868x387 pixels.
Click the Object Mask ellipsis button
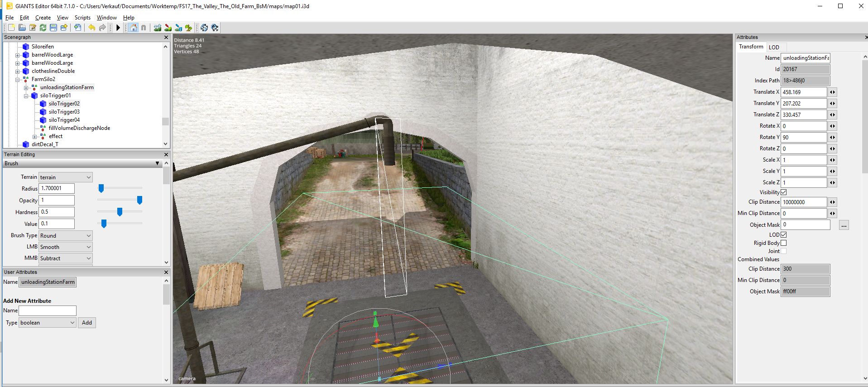(844, 225)
